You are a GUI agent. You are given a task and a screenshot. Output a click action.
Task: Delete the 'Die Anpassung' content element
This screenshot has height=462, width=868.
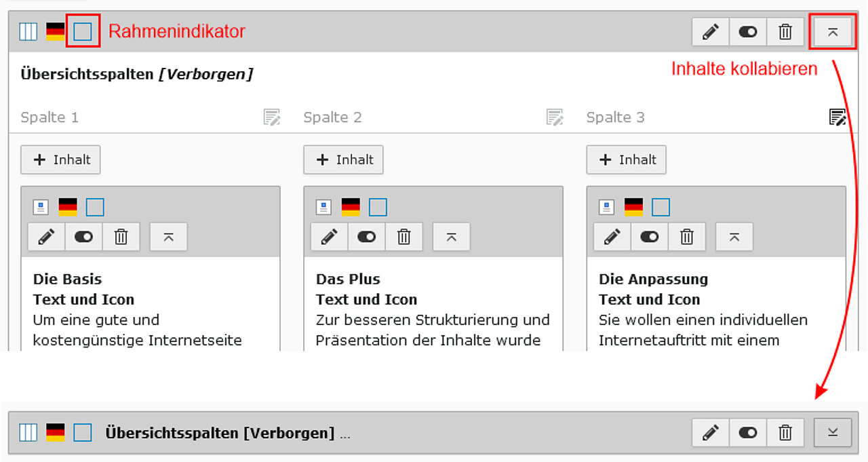686,237
